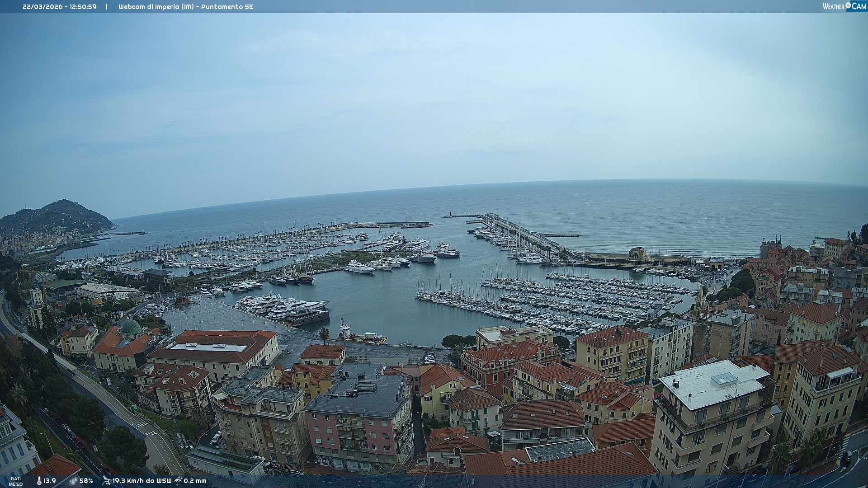Viewport: 868px width, 488px height.
Task: Click wind speed '19.3 Km/h da WSW'
Action: 142,481
